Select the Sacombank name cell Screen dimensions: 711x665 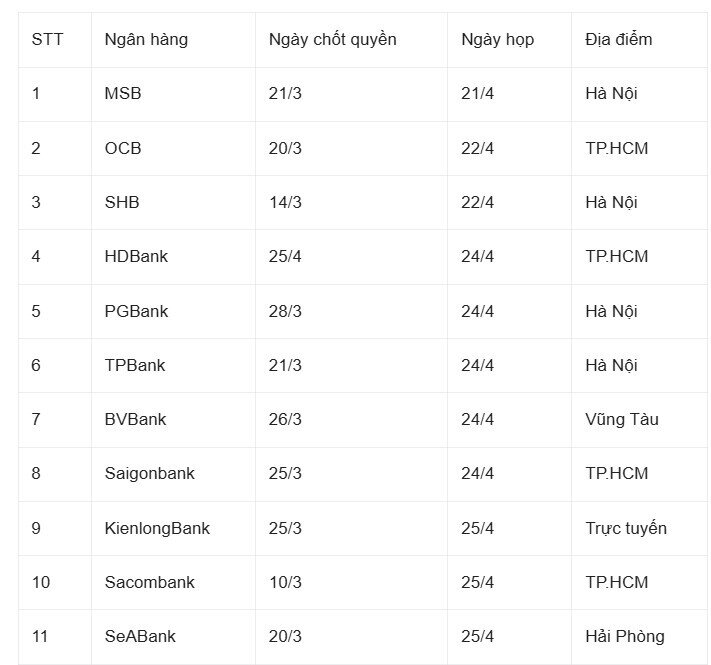click(x=149, y=582)
